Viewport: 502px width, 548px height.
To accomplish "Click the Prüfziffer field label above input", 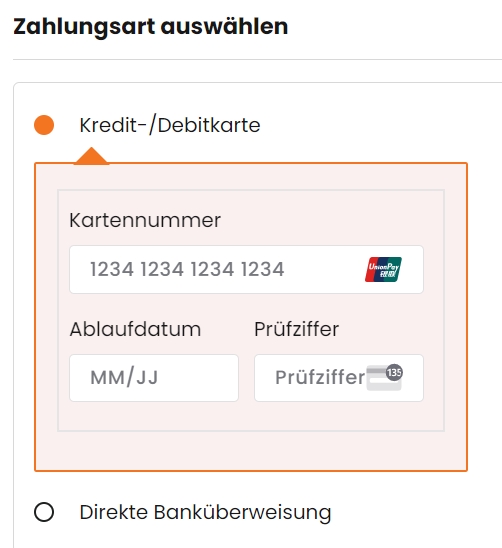I will [296, 329].
